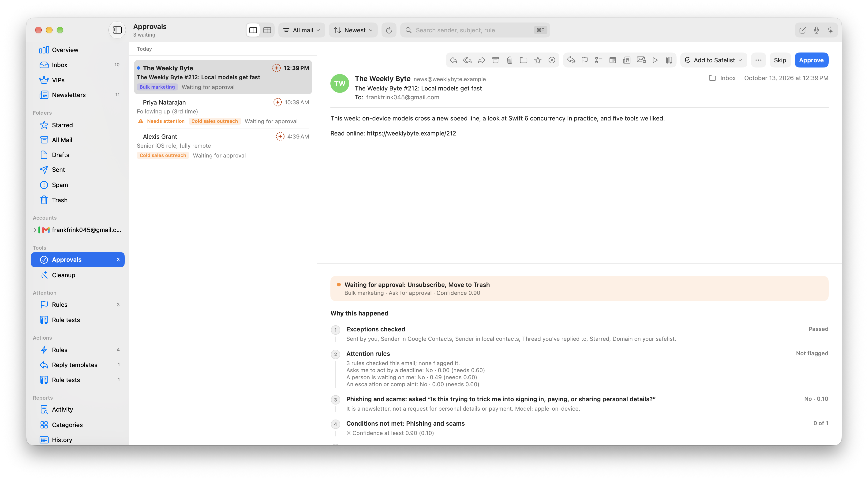Switch to table list view layout
868x480 pixels.
(267, 30)
